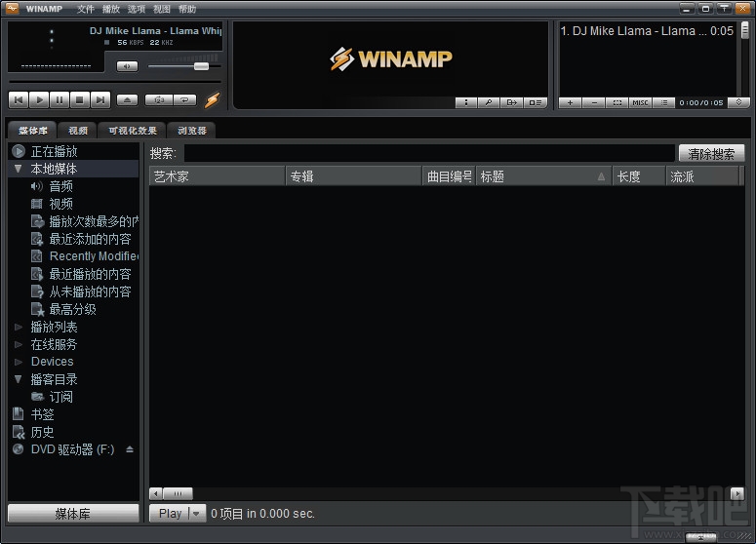The image size is (756, 544).
Task: Sort by the 专辑 column header
Action: (353, 176)
